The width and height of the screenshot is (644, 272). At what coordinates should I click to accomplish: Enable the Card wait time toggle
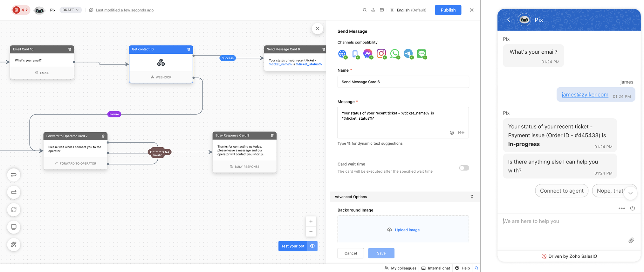coord(464,168)
